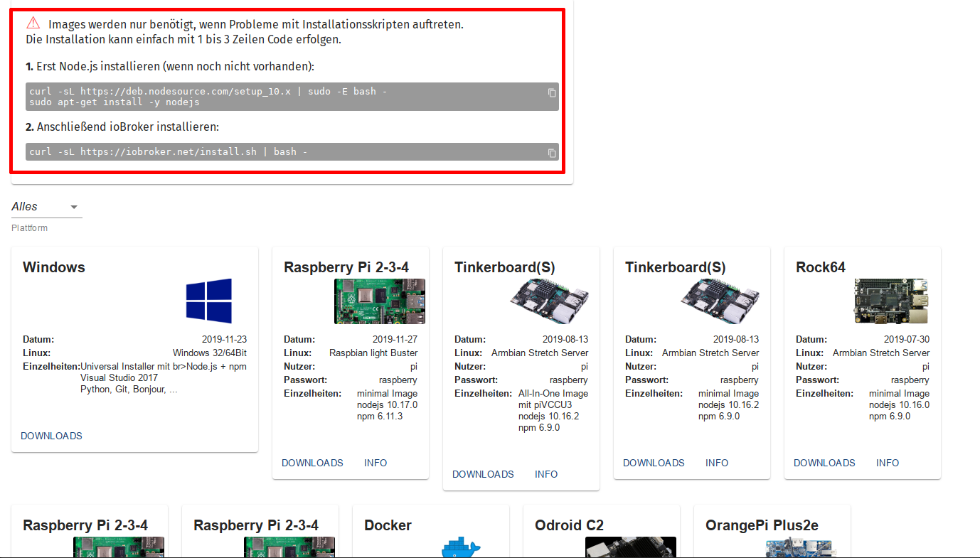Click board photo on Tinkerboard All-In-One card

[550, 301]
